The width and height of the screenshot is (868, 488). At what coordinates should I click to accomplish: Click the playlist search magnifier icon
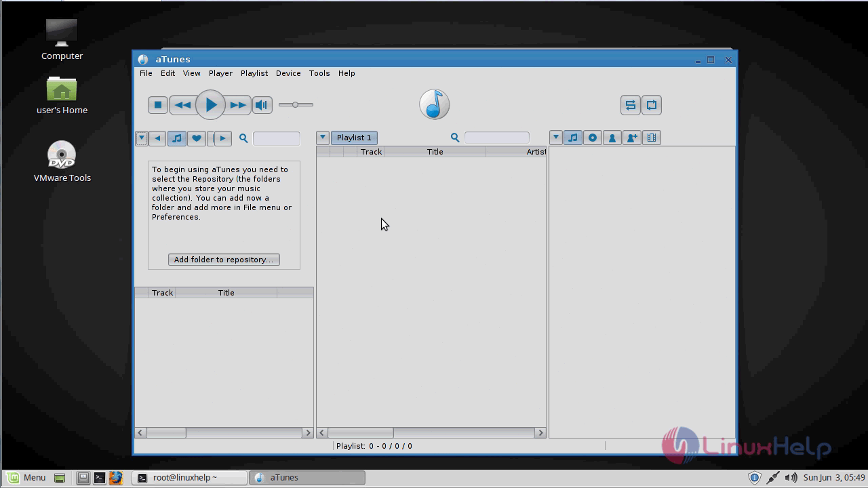pos(455,138)
